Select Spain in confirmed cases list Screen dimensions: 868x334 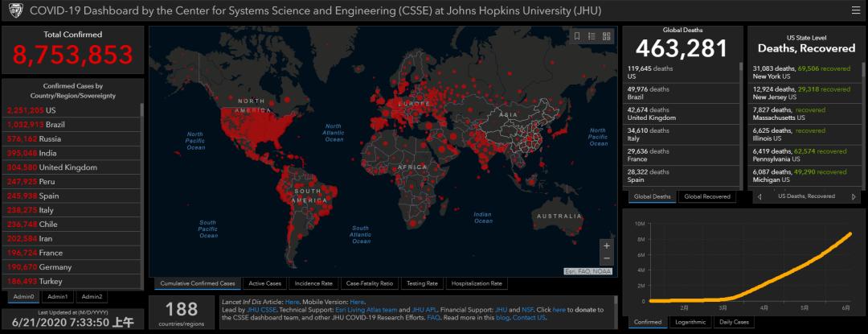click(72, 196)
